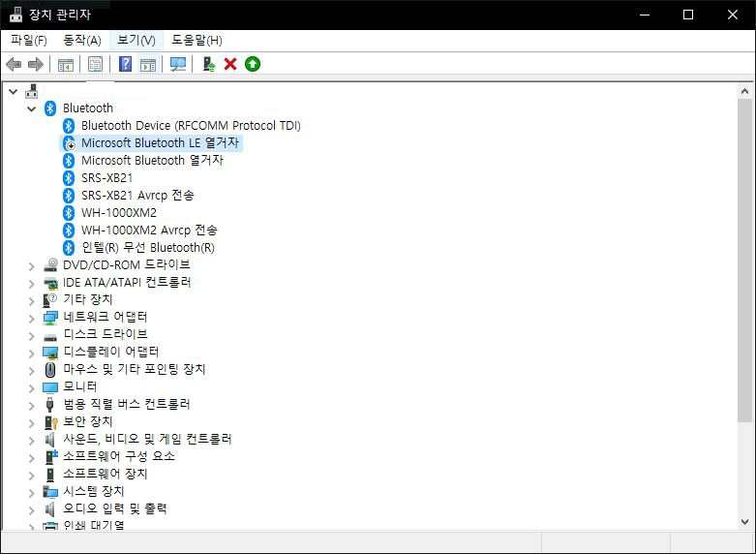Click the 시스템 장치 folder icon
This screenshot has height=554, width=756.
tap(50, 492)
